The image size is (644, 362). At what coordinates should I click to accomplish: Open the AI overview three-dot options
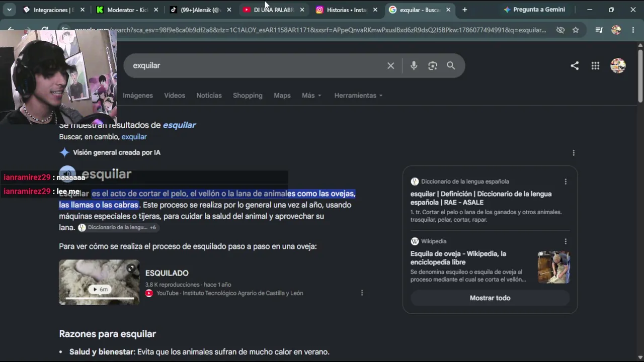coord(574,153)
